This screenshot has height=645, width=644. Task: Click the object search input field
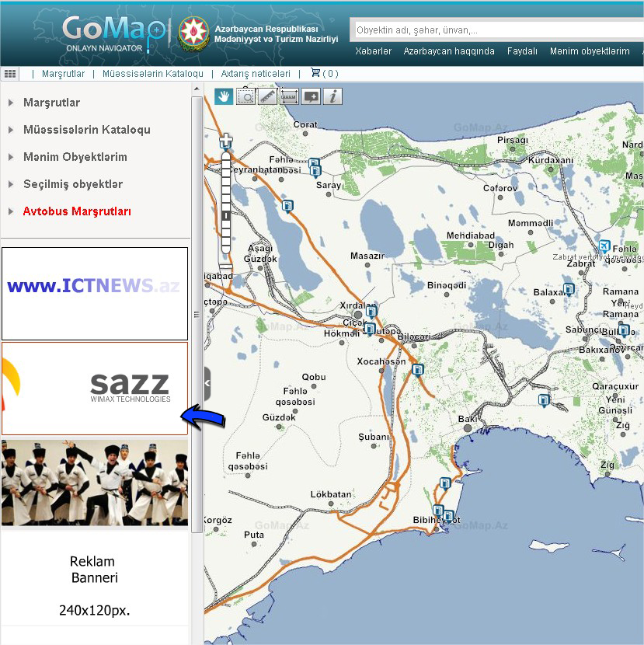click(x=497, y=30)
